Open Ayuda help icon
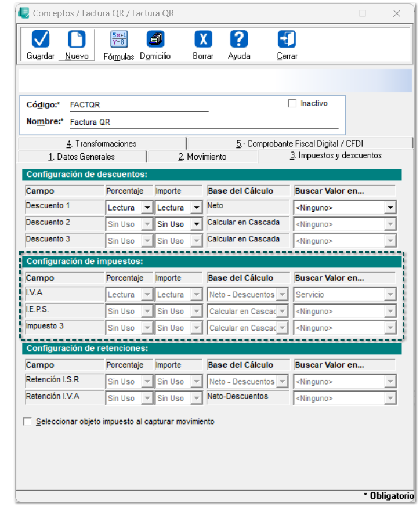420x507 pixels. click(x=239, y=39)
